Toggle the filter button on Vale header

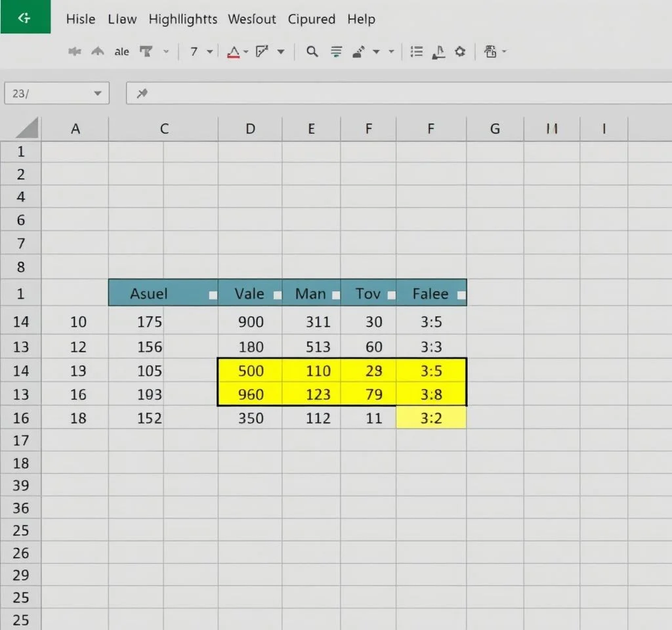(x=277, y=295)
